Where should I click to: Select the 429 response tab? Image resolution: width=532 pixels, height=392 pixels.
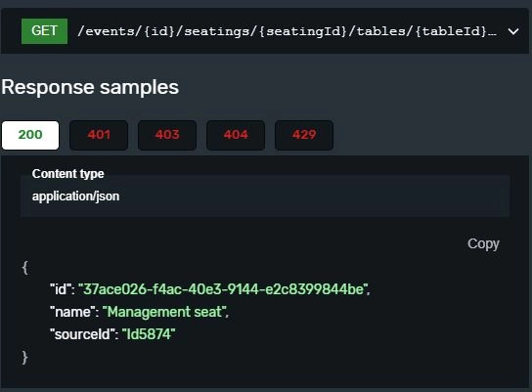(304, 135)
